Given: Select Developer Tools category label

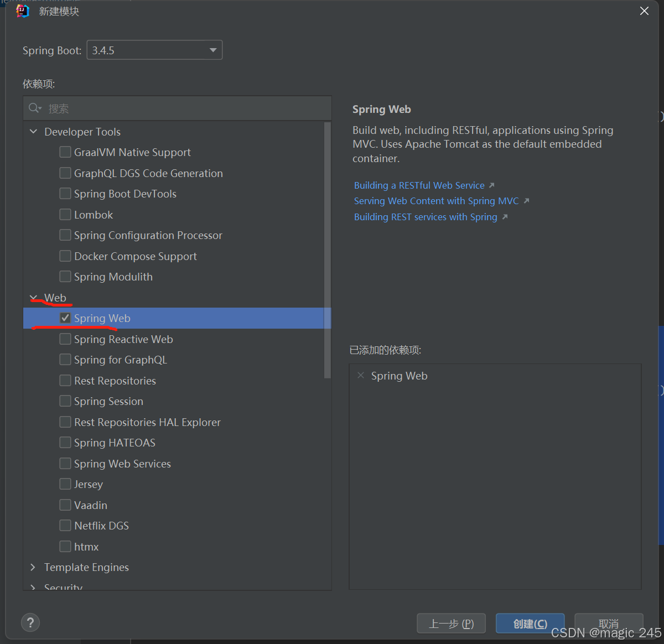Looking at the screenshot, I should 82,132.
